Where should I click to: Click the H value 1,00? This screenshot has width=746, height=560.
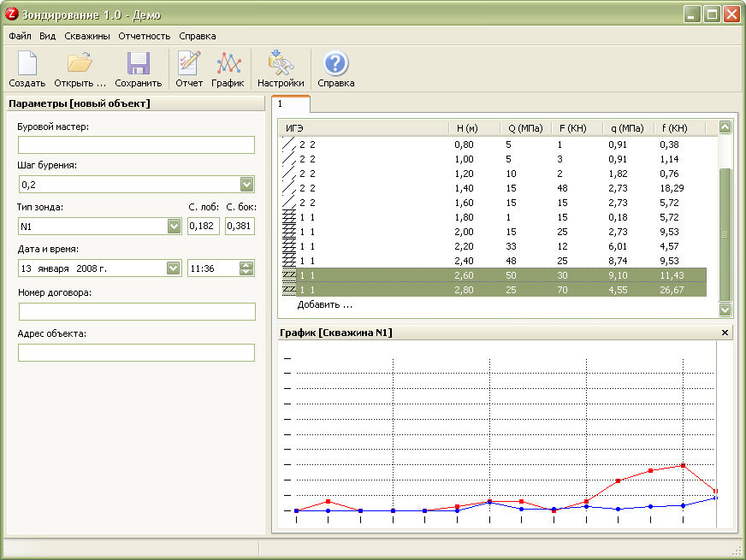[464, 159]
